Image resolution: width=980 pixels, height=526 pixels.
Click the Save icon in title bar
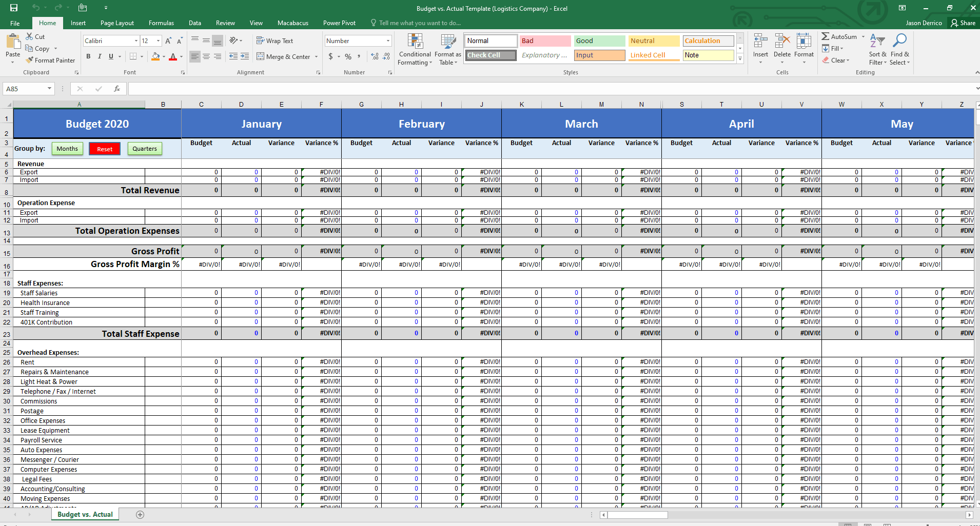pyautogui.click(x=14, y=8)
